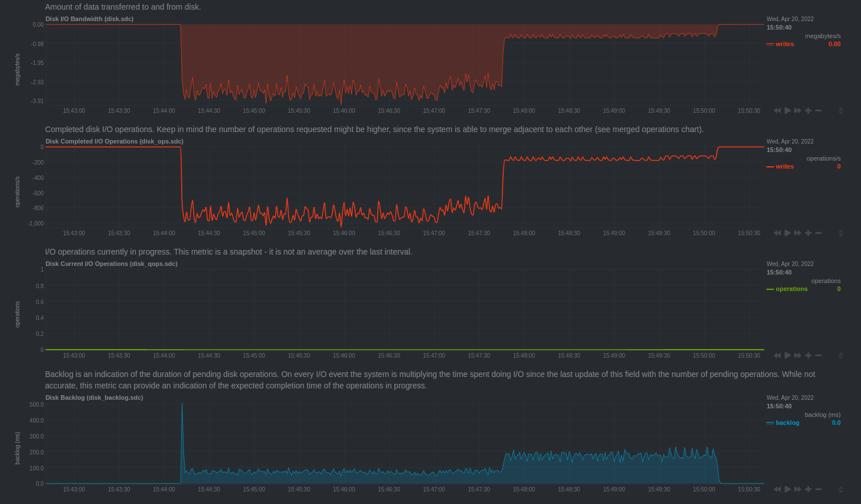The width and height of the screenshot is (861, 504).
Task: Click the 15:48:00 label on Disk Backlog axis
Action: 524,489
